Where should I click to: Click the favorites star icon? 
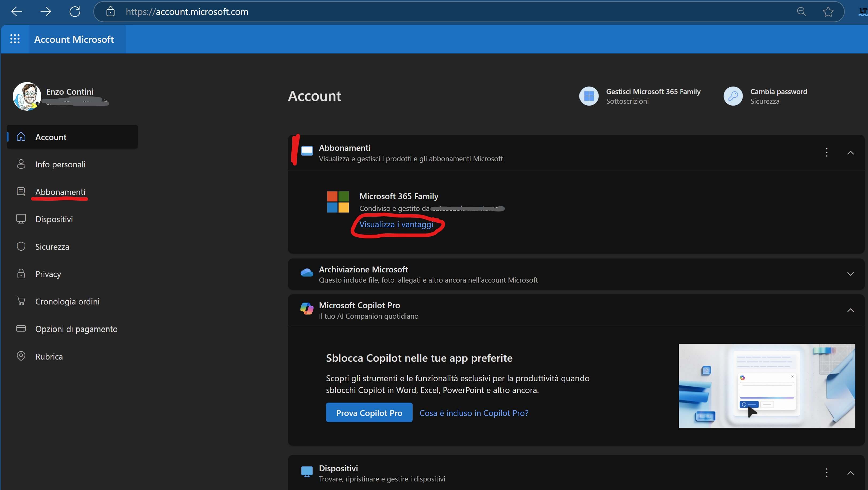pos(828,12)
